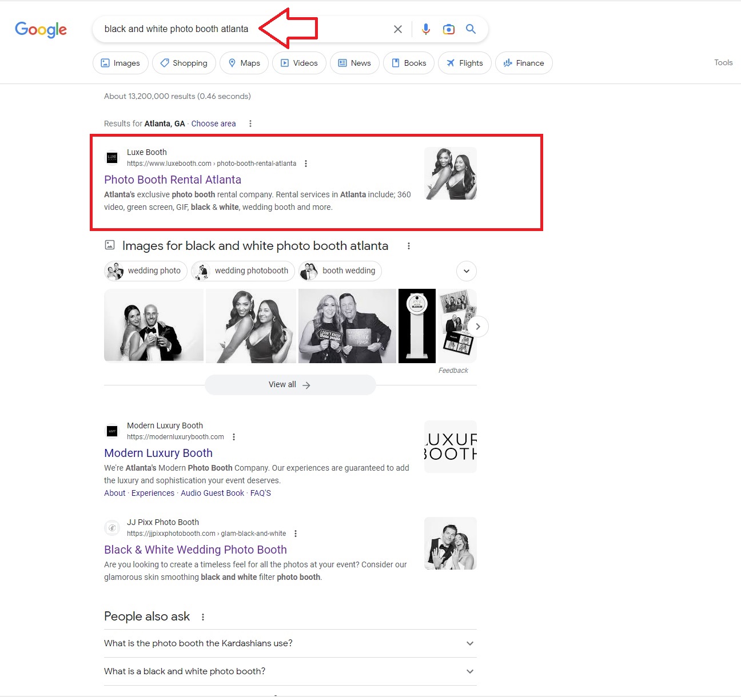Open the Modern Luxury Booth result title
741x700 pixels.
pyautogui.click(x=158, y=453)
